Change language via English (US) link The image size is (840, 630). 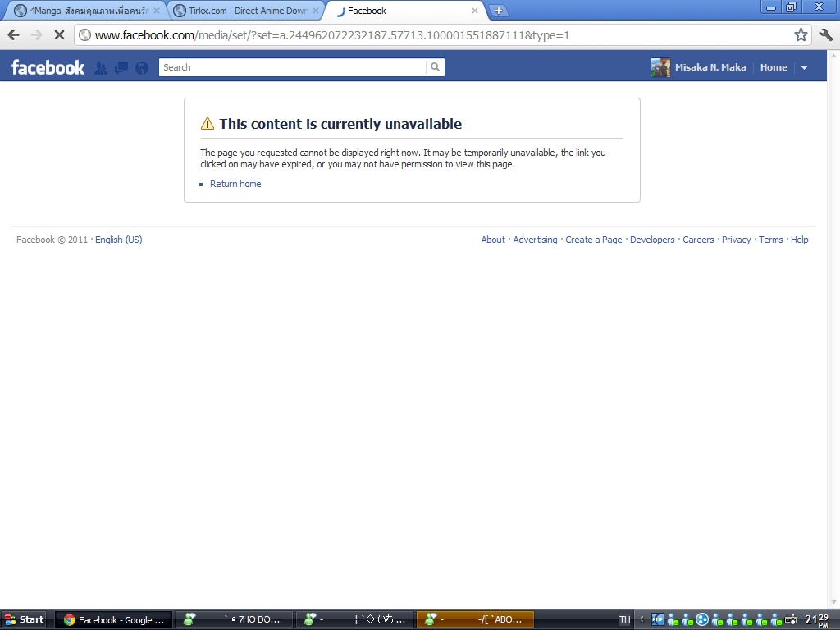[x=118, y=240]
